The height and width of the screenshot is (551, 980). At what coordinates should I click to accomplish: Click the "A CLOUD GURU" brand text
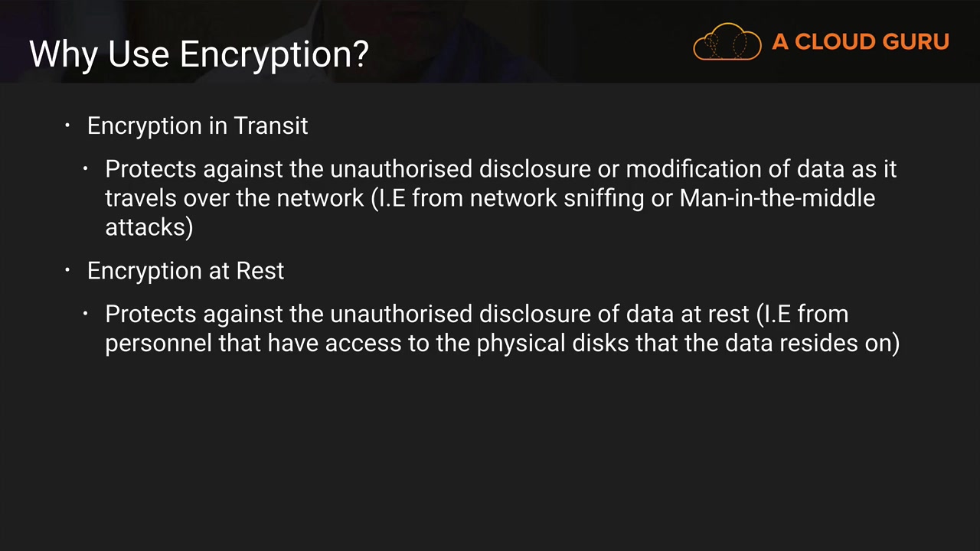(861, 42)
